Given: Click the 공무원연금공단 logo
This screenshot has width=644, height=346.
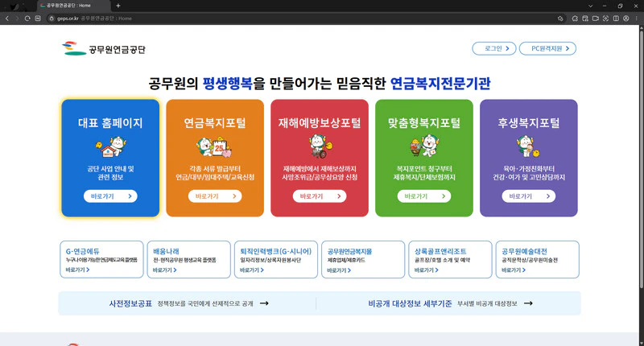Looking at the screenshot, I should click(x=104, y=48).
